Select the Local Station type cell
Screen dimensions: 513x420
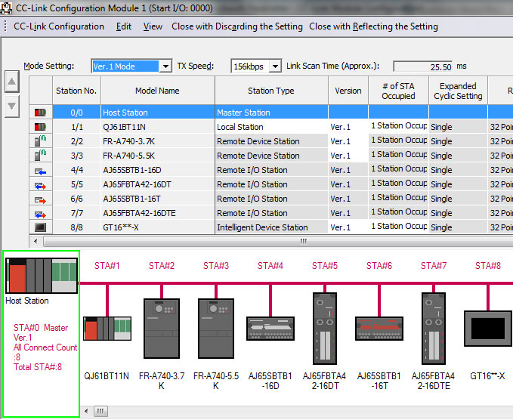(271, 127)
